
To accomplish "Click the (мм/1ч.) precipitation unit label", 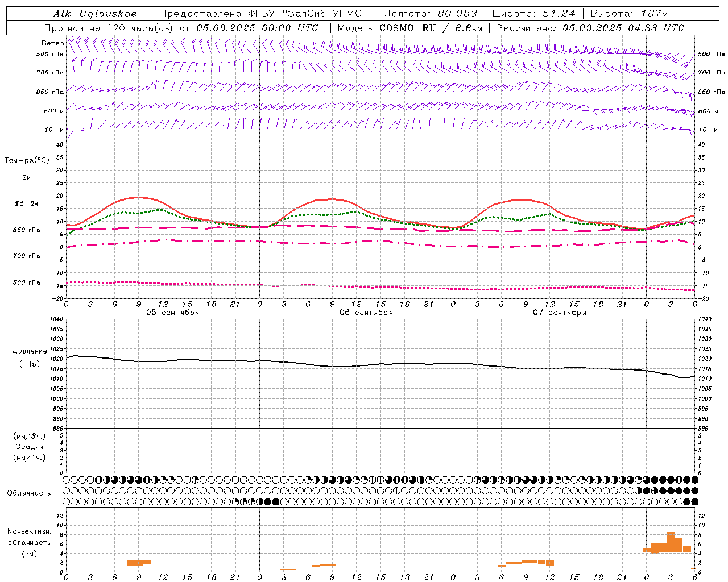I will coord(30,458).
